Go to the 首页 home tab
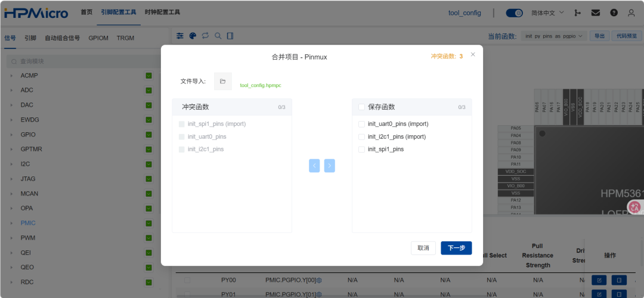Image resolution: width=644 pixels, height=298 pixels. pos(86,13)
